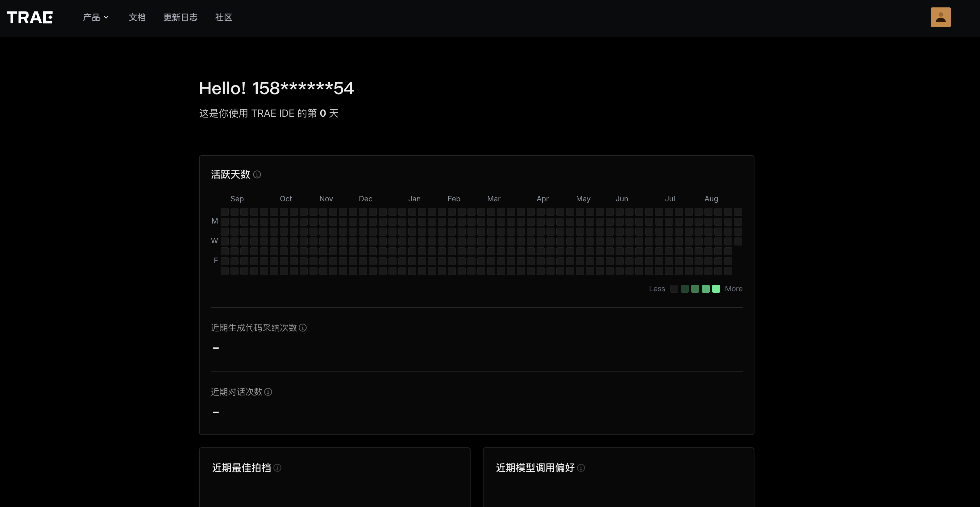Click the Less legend label
Viewport: 980px width, 507px height.
pos(657,289)
